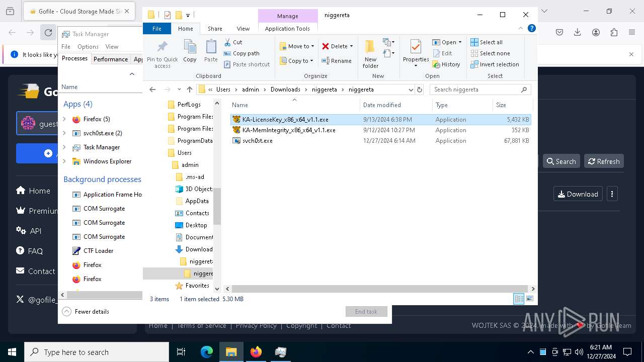The width and height of the screenshot is (644, 362).
Task: Click Gofile Search button
Action: pyautogui.click(x=561, y=161)
